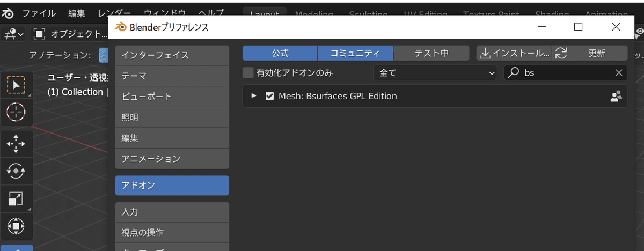Open the レンダー menu
644x251 pixels.
pos(114,12)
